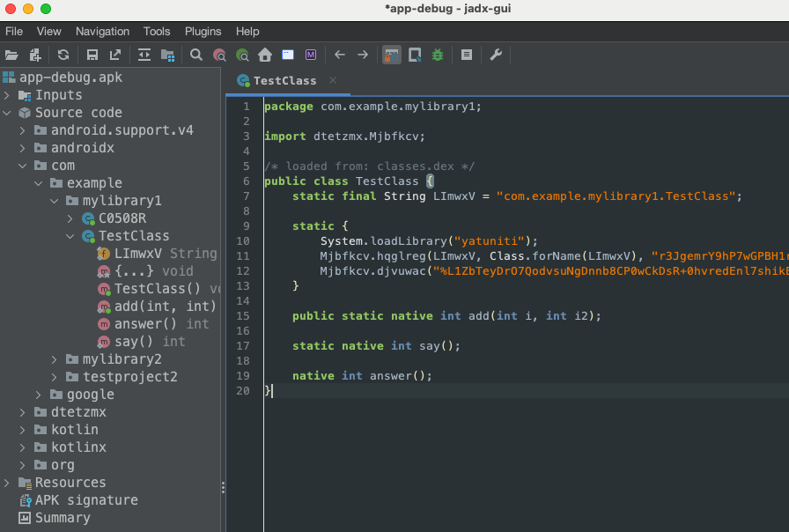The width and height of the screenshot is (789, 532).
Task: Click the Open file folder icon
Action: tap(11, 55)
